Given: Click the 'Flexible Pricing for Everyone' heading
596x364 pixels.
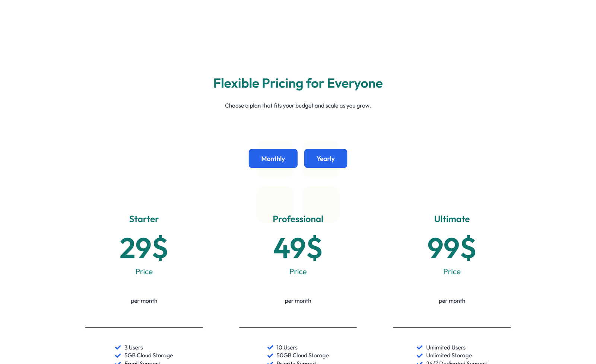Looking at the screenshot, I should [298, 83].
